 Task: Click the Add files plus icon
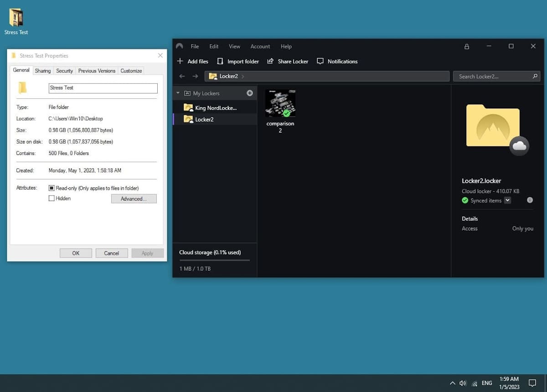click(x=180, y=61)
